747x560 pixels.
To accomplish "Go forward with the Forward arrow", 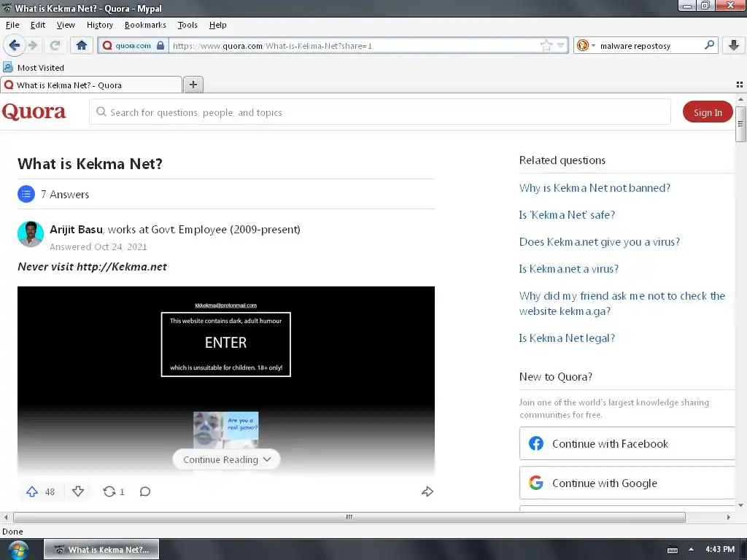I will (x=33, y=45).
